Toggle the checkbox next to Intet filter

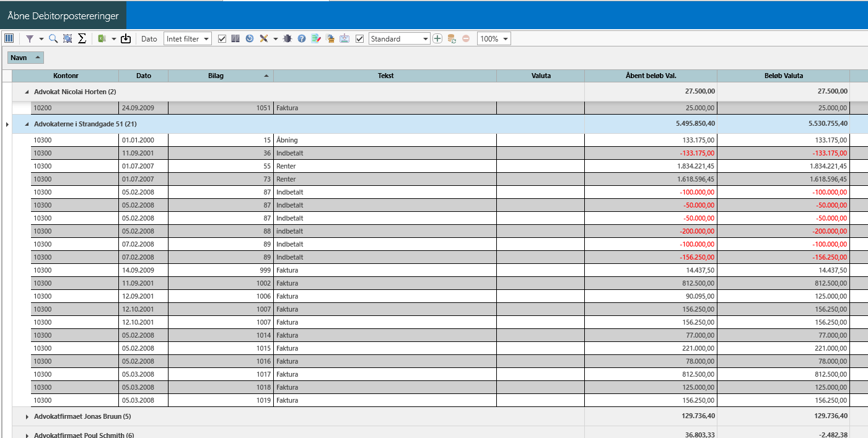[222, 38]
